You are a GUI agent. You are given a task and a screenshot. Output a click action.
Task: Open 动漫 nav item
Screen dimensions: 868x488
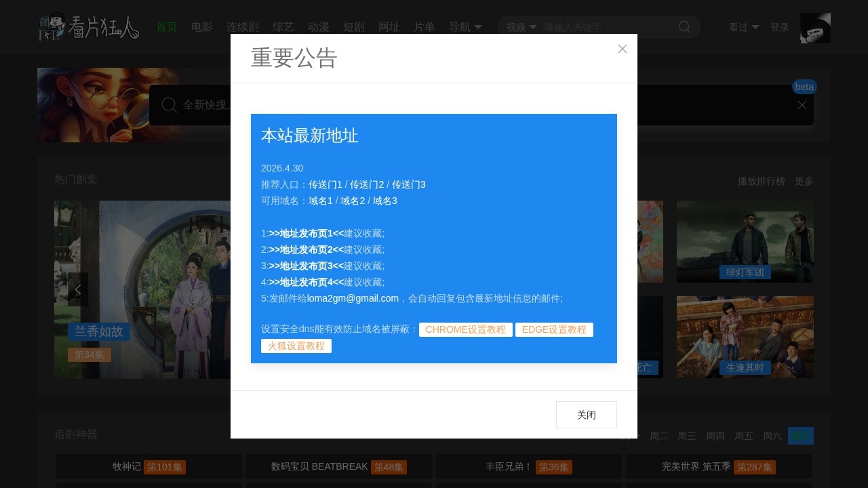pos(319,27)
